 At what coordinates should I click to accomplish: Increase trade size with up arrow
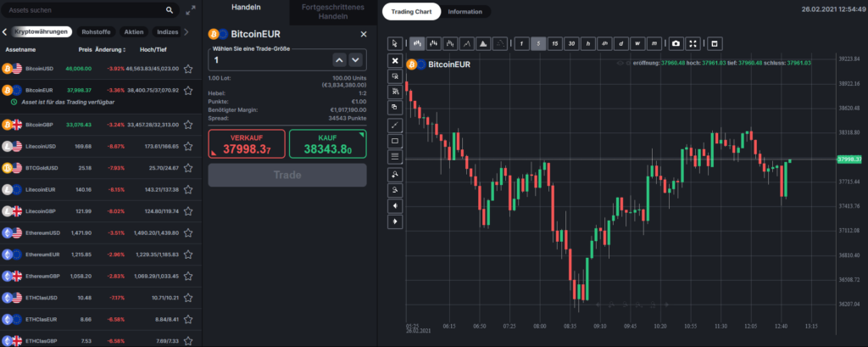coord(340,60)
